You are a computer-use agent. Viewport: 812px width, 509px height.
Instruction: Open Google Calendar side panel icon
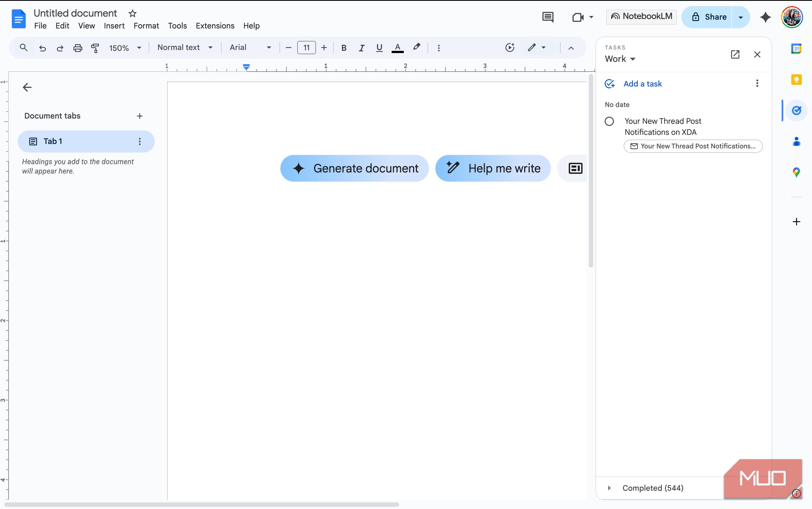(796, 49)
